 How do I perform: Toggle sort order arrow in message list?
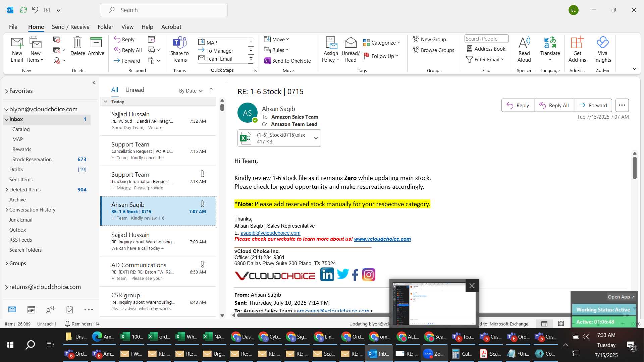(211, 90)
